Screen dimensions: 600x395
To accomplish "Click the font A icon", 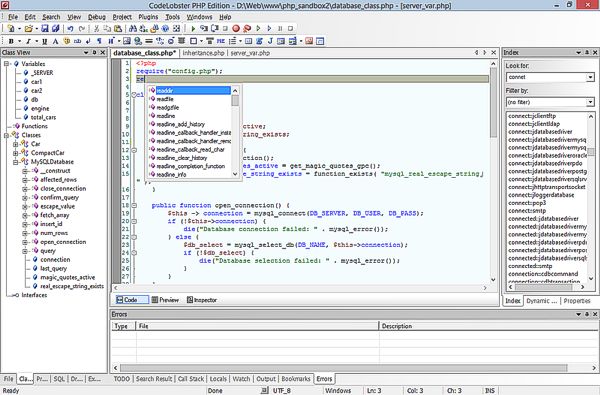I will (x=55, y=41).
